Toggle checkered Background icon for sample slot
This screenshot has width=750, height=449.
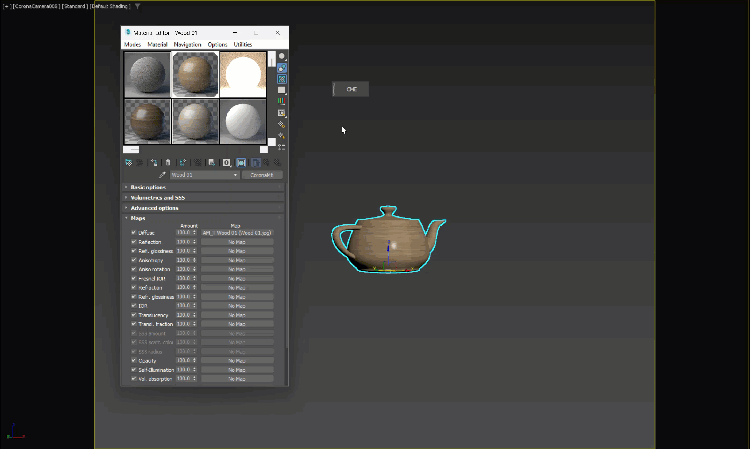tap(282, 79)
